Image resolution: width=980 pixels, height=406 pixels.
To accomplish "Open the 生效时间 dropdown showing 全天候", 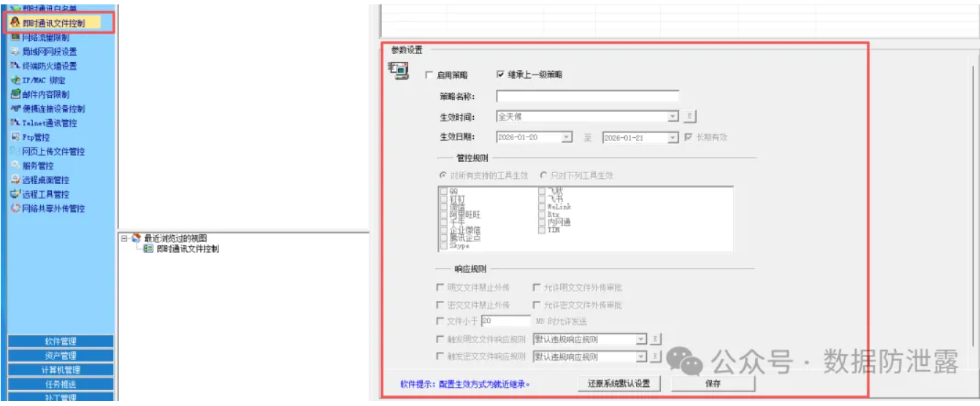I will [x=673, y=117].
